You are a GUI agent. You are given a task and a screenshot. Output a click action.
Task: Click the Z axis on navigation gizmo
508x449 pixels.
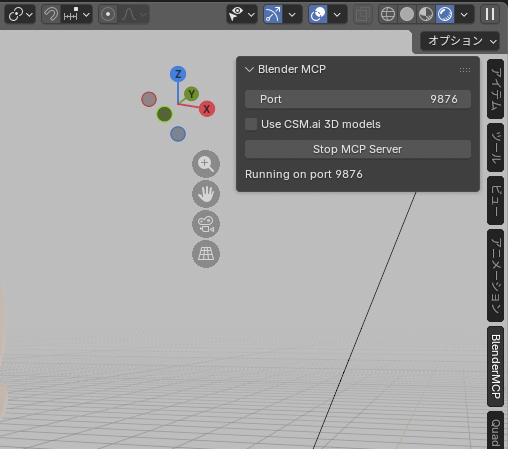point(178,74)
